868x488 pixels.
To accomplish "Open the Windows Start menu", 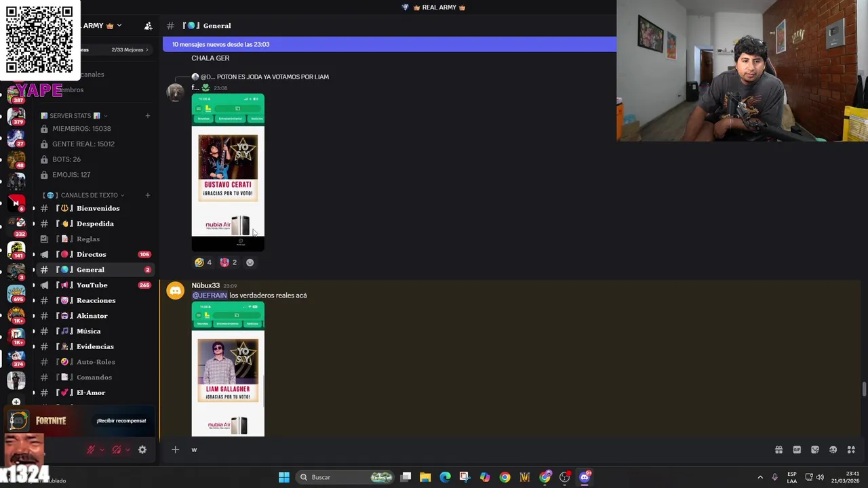I will click(x=284, y=477).
